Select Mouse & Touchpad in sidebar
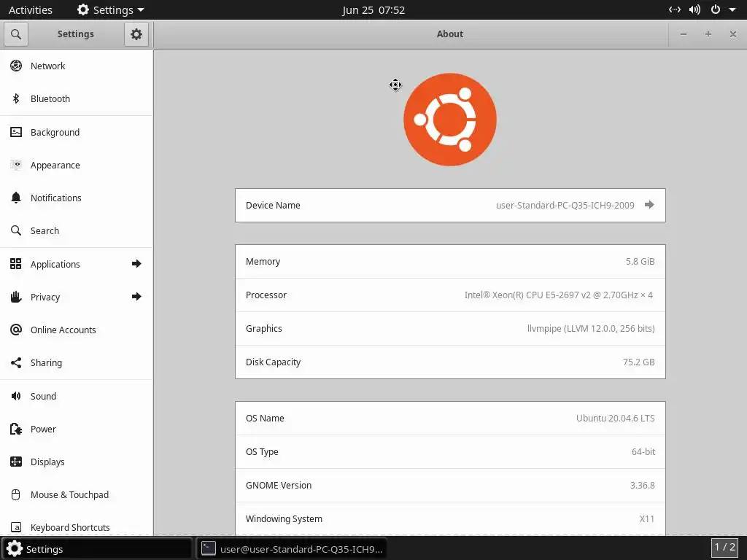The height and width of the screenshot is (560, 747). [x=77, y=494]
